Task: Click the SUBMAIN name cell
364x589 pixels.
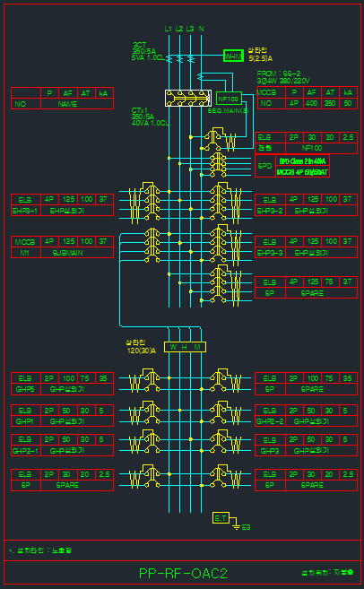Action: [x=77, y=253]
